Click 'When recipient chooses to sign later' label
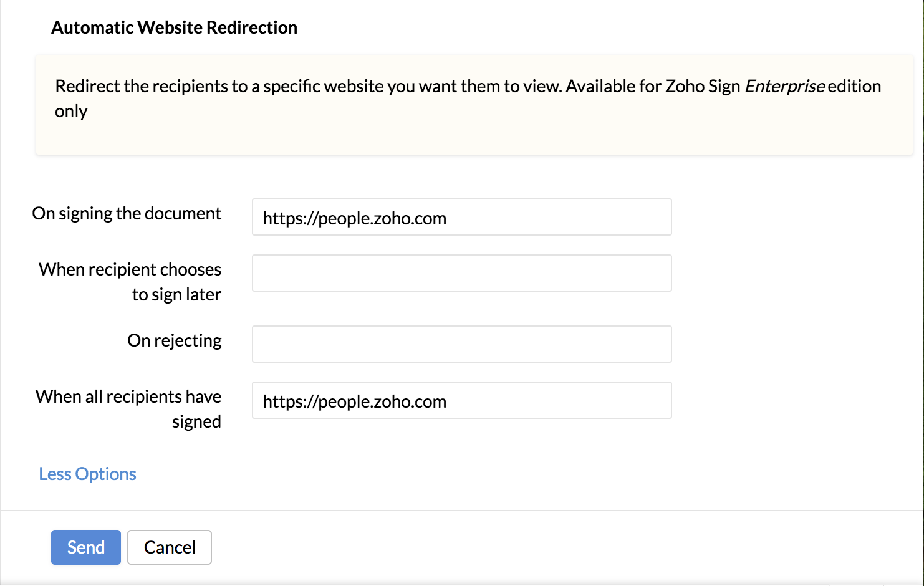Viewport: 924px width, 586px height. click(x=130, y=282)
